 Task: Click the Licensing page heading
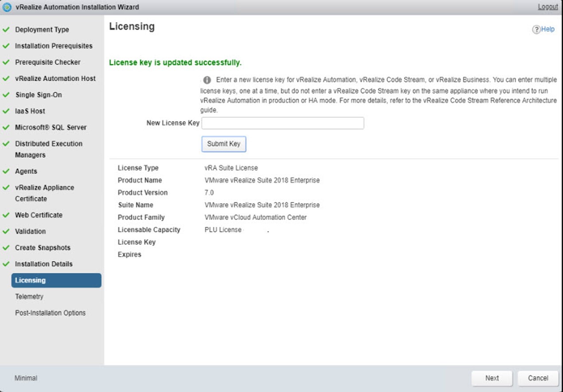[x=132, y=27]
